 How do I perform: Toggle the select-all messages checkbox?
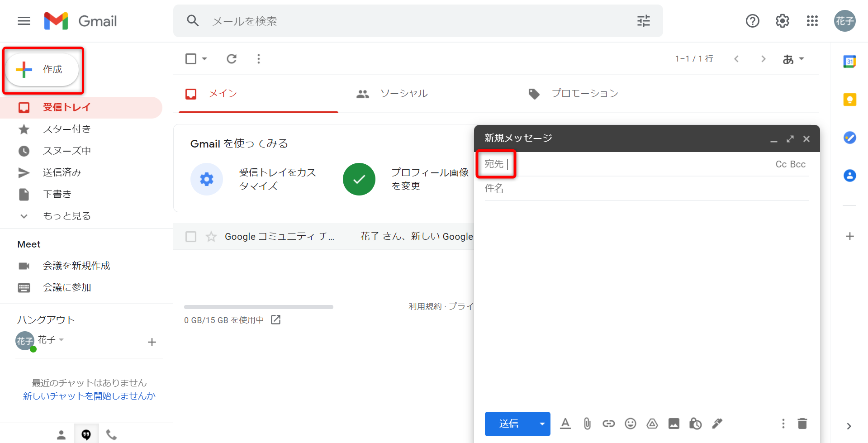190,58
